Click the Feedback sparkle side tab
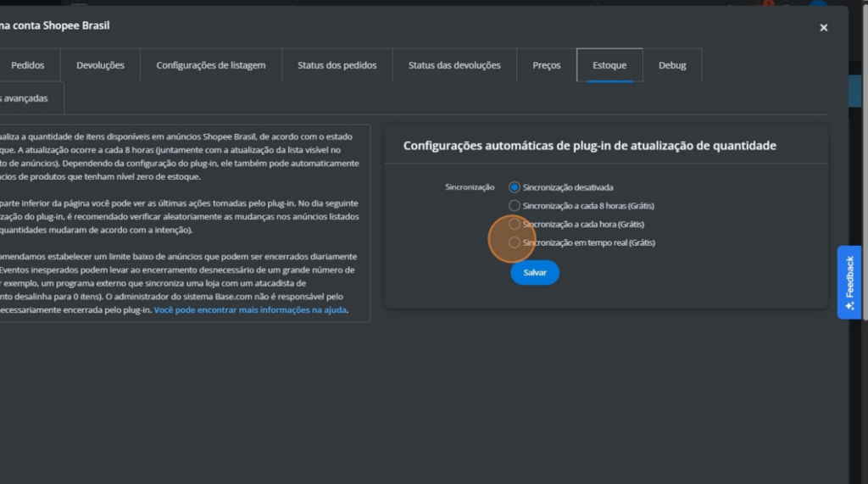The image size is (868, 484). click(x=849, y=282)
